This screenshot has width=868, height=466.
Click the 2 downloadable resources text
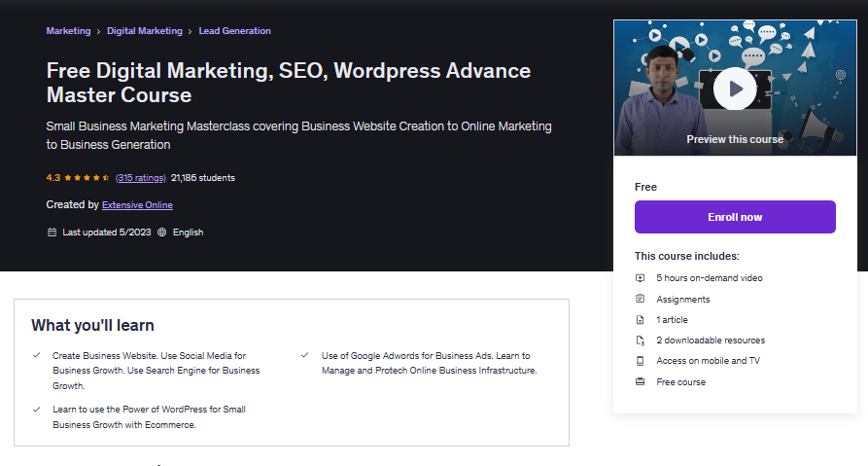[x=711, y=341]
